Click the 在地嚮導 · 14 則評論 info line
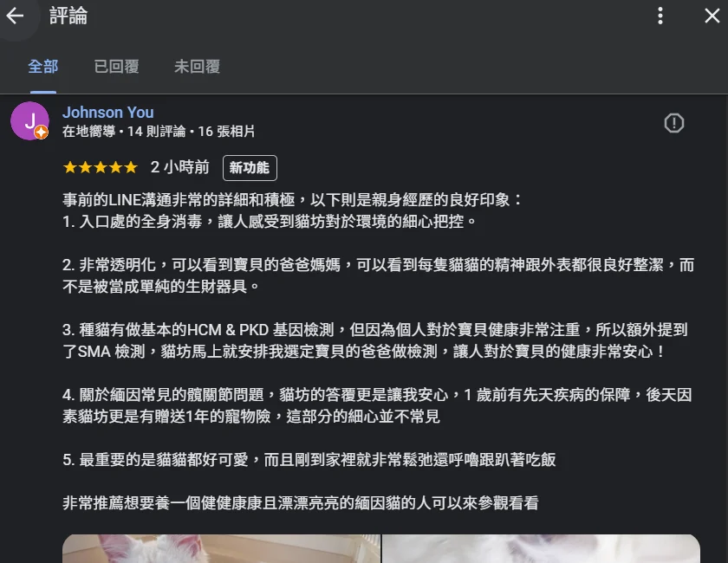 click(159, 132)
